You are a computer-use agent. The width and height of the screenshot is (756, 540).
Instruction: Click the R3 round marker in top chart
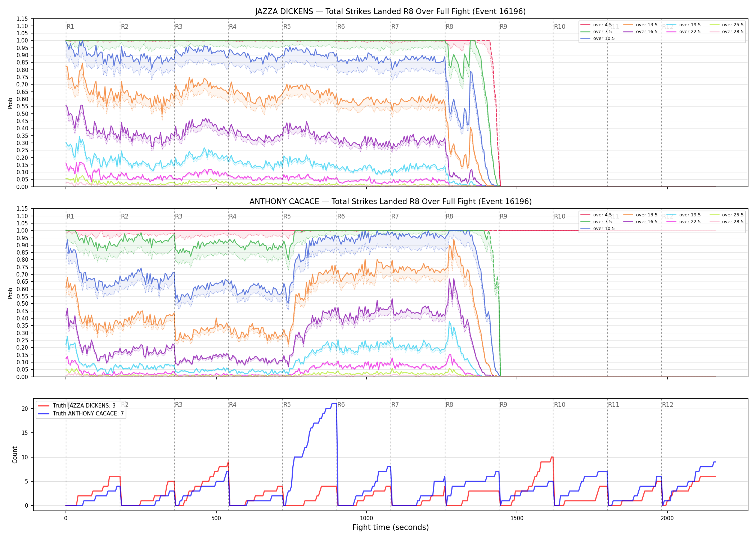(179, 27)
